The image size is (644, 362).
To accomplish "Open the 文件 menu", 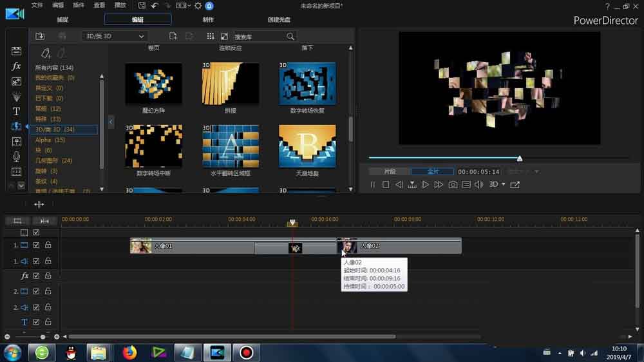I will (x=37, y=6).
